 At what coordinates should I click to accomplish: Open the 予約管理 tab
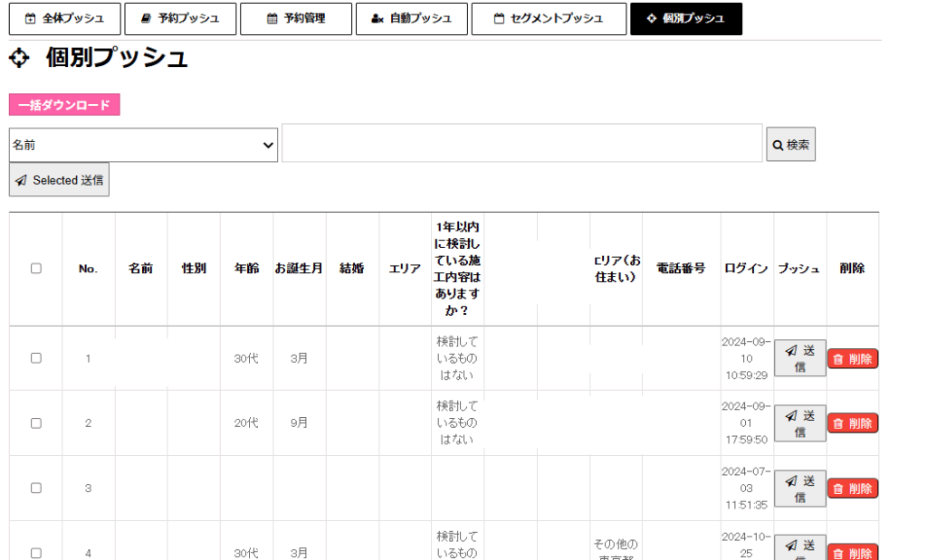pos(296,19)
